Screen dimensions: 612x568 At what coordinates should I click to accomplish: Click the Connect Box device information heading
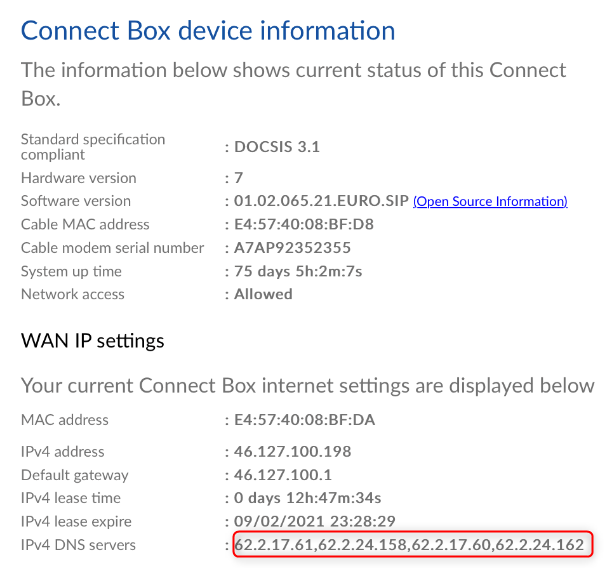[x=208, y=30]
